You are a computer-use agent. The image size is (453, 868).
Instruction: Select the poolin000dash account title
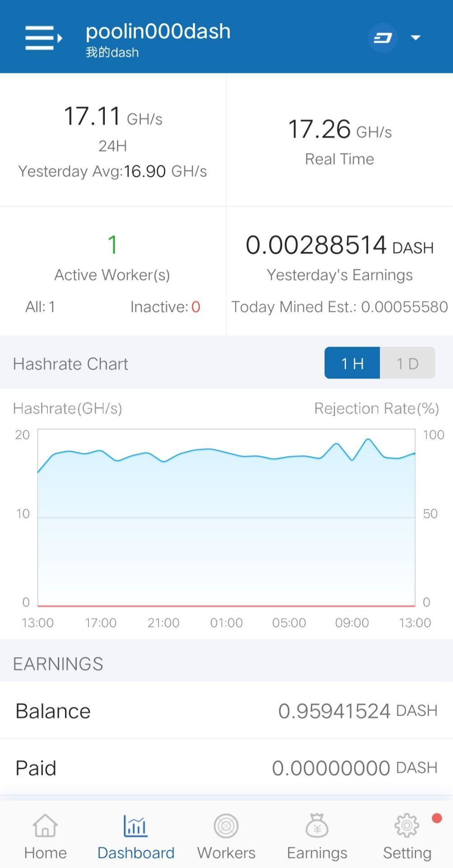[x=158, y=31]
